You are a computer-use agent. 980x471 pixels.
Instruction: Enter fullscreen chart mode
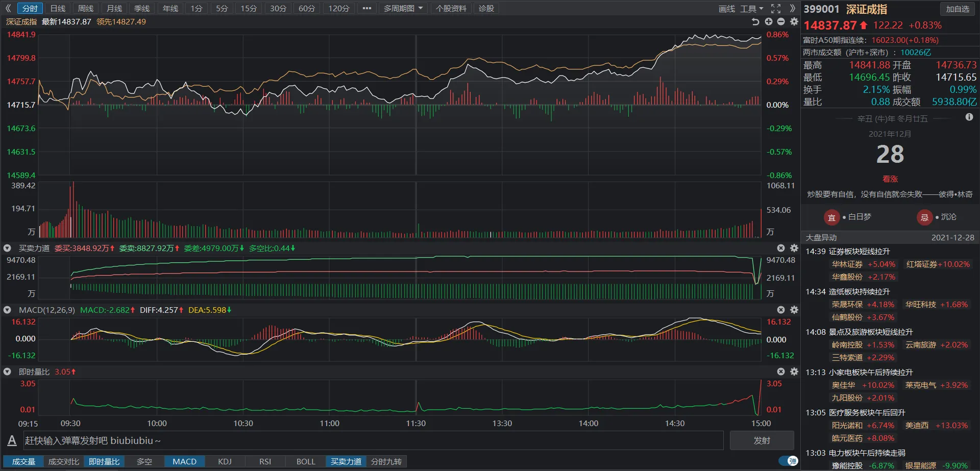[x=776, y=9]
